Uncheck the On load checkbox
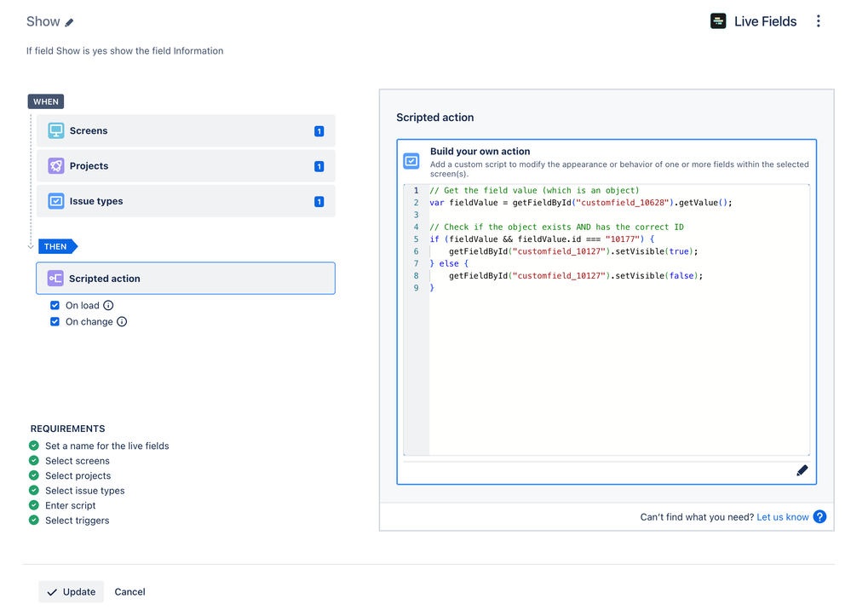The width and height of the screenshot is (851, 616). pyautogui.click(x=55, y=306)
